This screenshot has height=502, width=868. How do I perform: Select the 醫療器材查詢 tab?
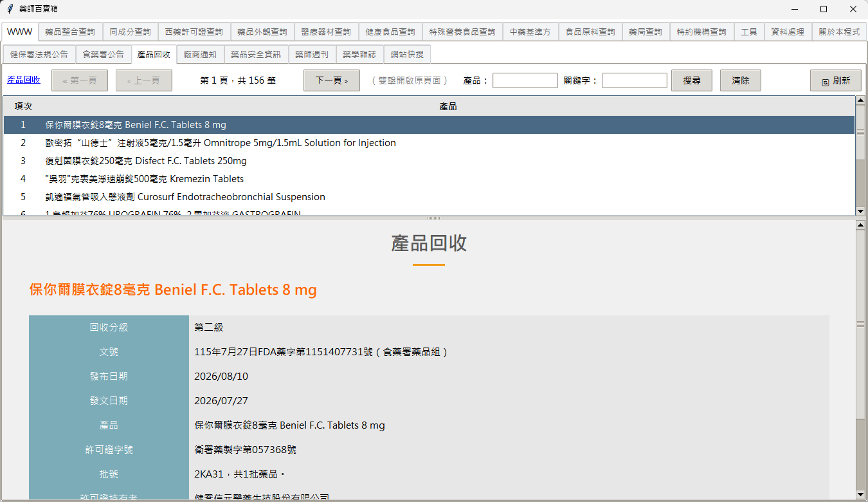click(326, 32)
